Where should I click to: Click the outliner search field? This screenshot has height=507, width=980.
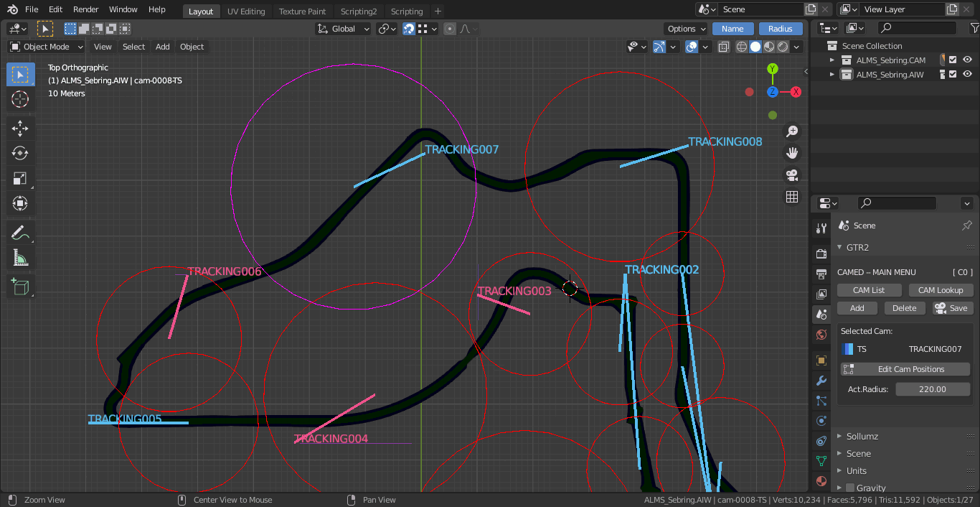917,28
